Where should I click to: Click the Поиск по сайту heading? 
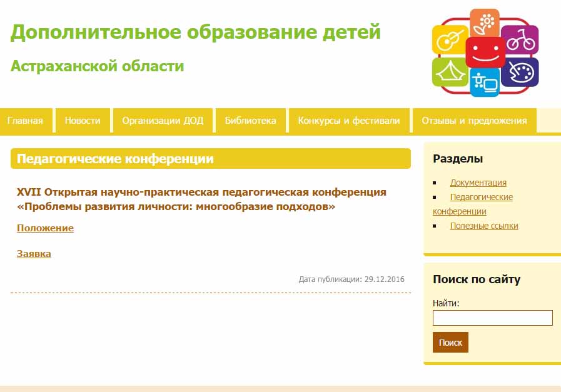[477, 279]
